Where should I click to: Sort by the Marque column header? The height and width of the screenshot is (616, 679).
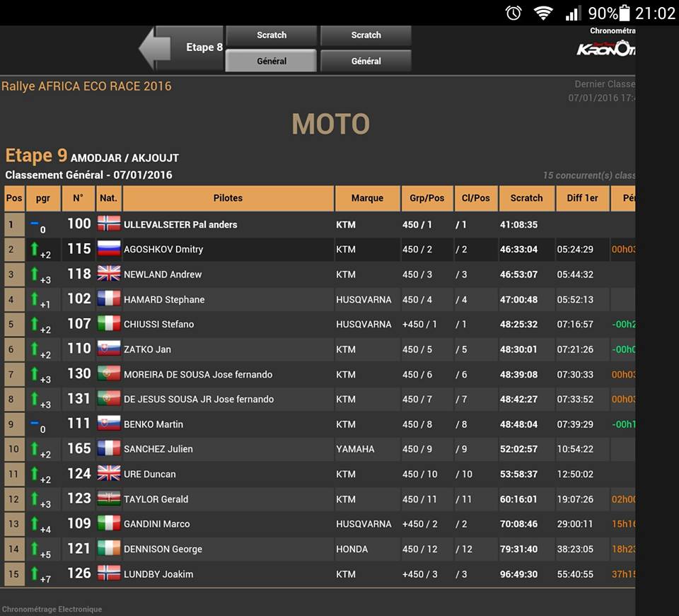(366, 198)
